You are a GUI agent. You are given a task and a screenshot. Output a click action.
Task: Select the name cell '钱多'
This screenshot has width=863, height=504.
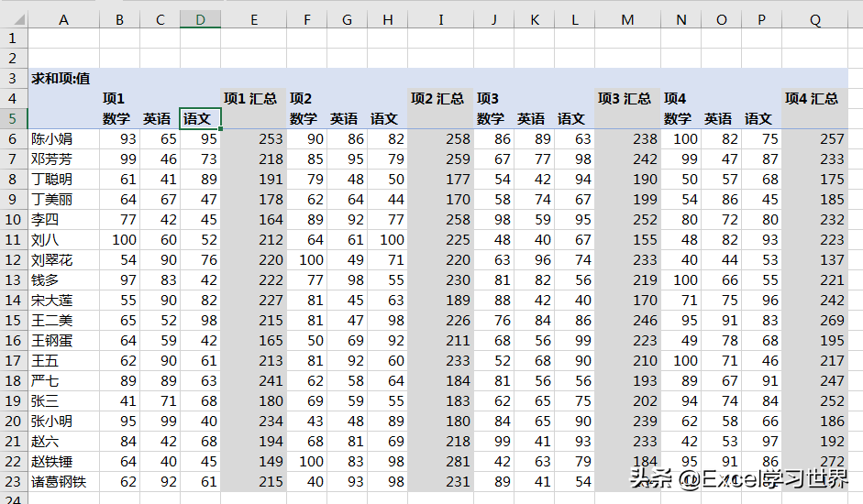point(64,280)
